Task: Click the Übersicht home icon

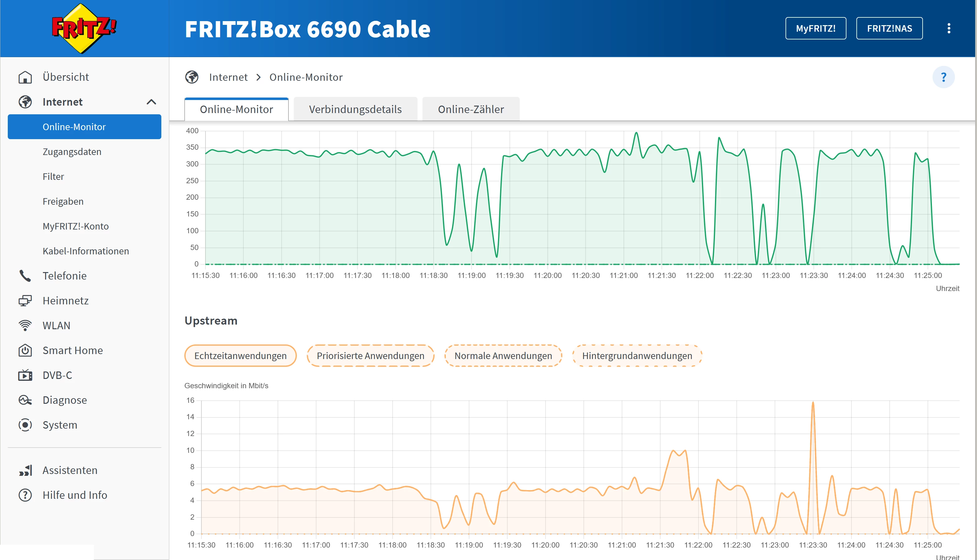Action: click(25, 77)
